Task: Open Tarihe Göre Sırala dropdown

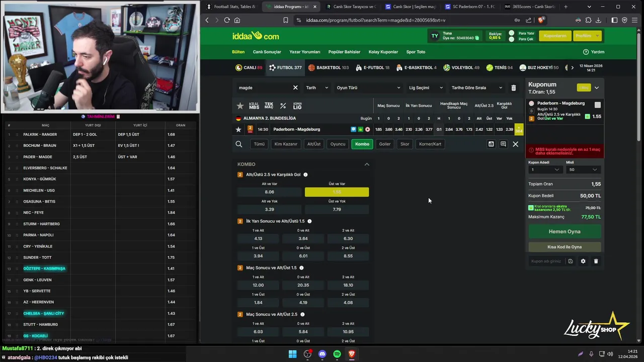Action: (476, 87)
